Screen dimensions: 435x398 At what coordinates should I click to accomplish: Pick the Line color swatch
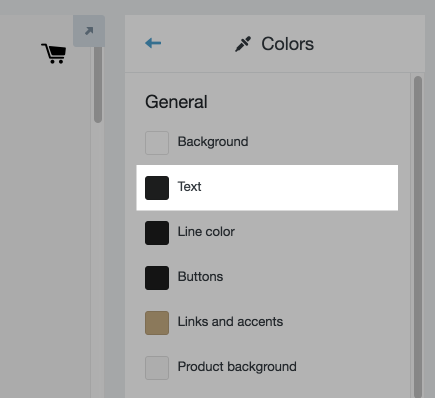pyautogui.click(x=157, y=233)
